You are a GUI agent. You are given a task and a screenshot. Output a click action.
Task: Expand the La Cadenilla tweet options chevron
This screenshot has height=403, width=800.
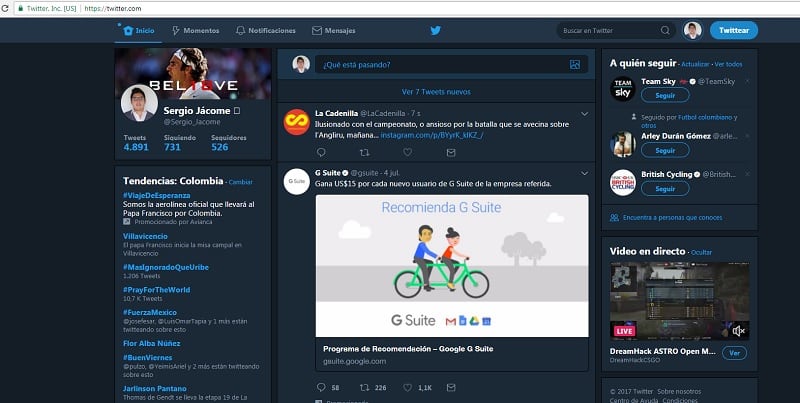(585, 114)
